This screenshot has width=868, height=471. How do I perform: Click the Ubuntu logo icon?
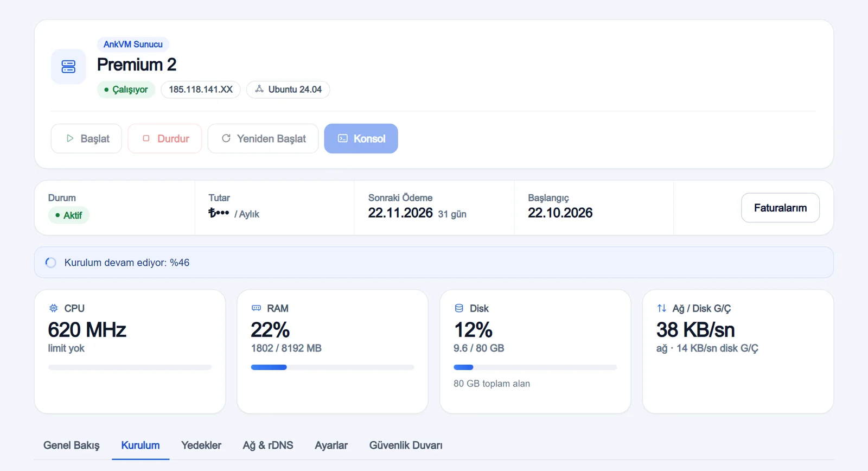[x=259, y=89]
